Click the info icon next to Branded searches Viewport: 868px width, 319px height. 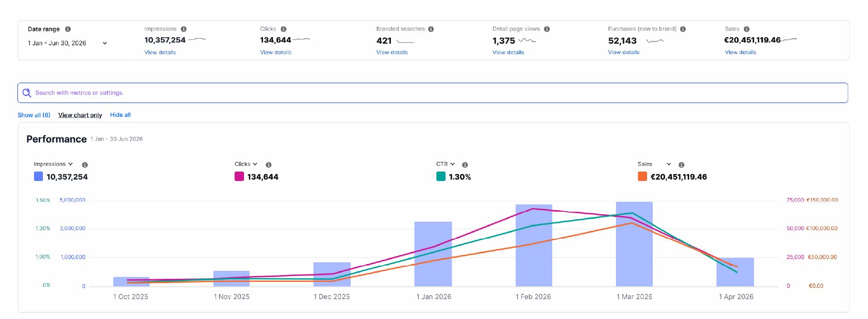tap(431, 29)
